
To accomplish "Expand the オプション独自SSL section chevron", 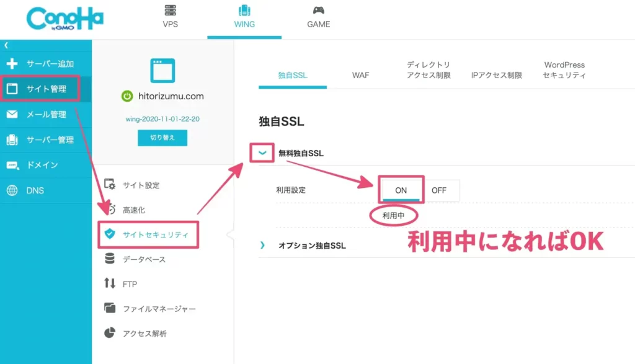I will pyautogui.click(x=262, y=246).
